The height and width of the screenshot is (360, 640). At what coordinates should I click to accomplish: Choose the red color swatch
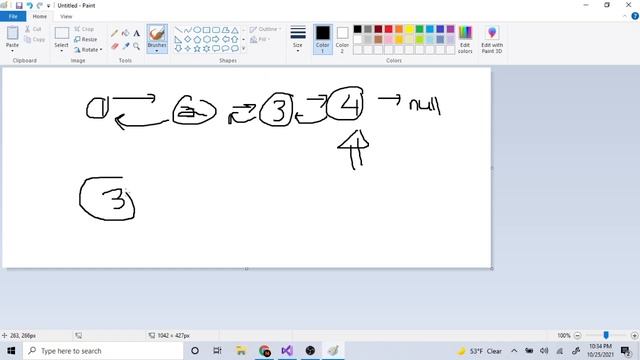[x=389, y=29]
